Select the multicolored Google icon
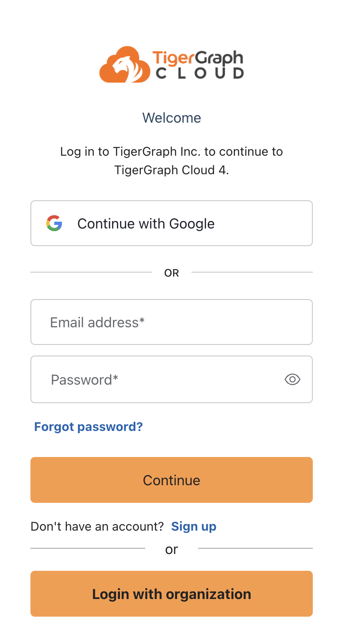Screen dimensions: 345x644 point(54,223)
